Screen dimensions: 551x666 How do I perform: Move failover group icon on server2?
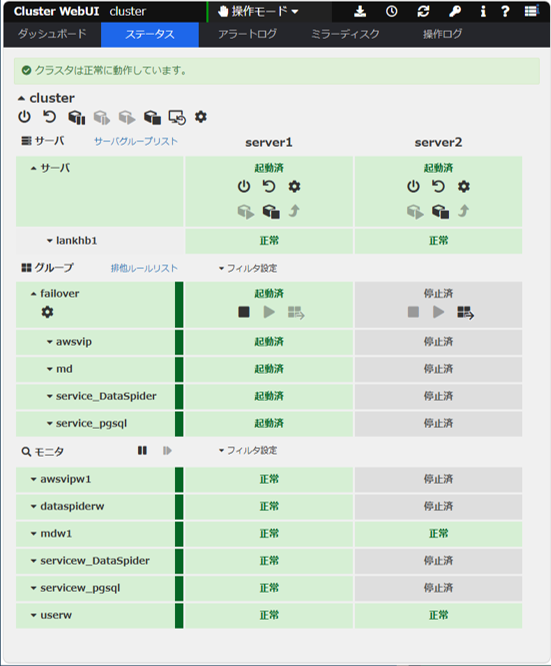(465, 313)
